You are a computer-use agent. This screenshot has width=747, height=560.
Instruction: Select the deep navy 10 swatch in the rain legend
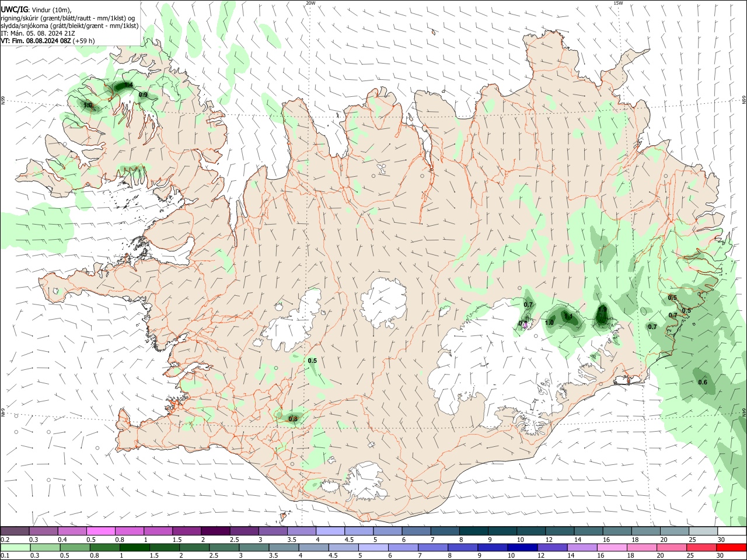(x=522, y=547)
